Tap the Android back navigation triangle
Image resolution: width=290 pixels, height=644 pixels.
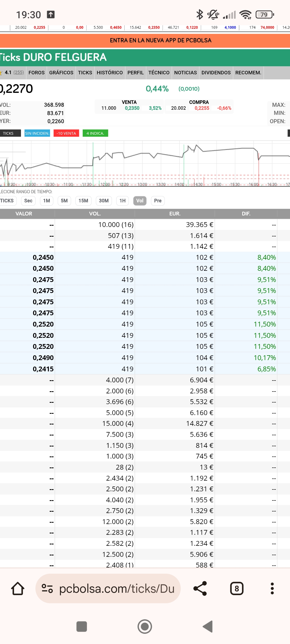(x=208, y=627)
